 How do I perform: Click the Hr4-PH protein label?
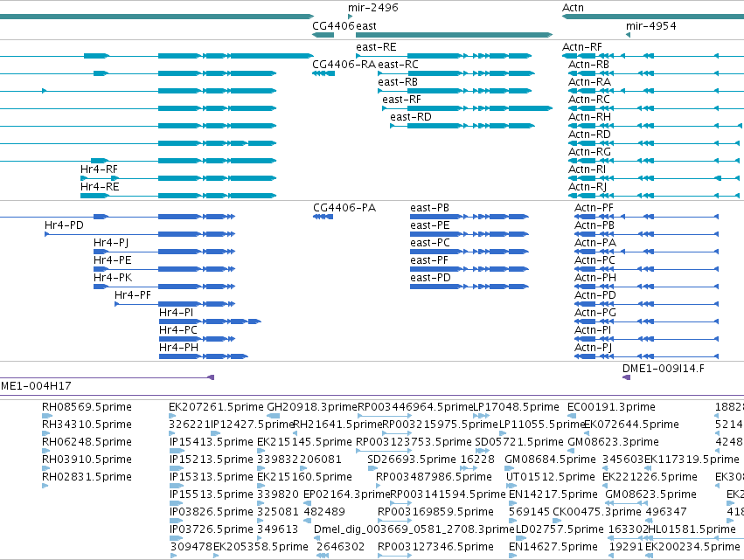pyautogui.click(x=178, y=349)
